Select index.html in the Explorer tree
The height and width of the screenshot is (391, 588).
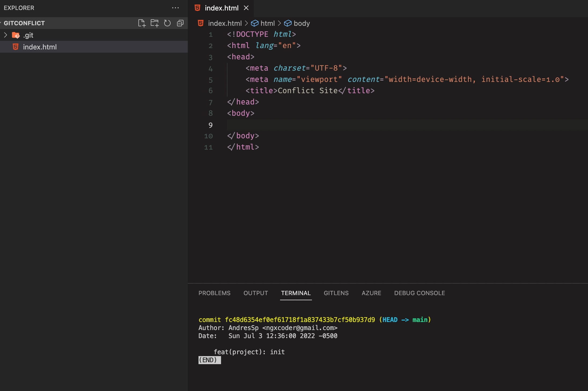[x=94, y=47]
